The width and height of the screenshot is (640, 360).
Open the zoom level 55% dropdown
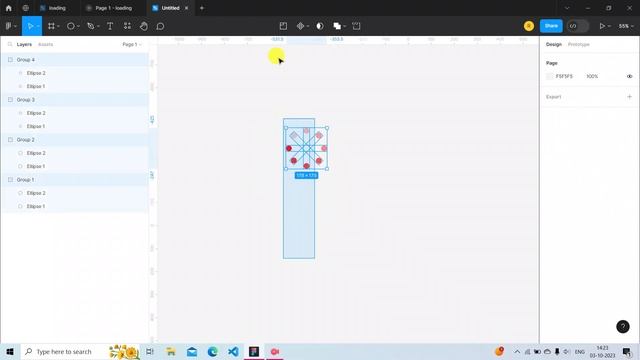click(626, 26)
